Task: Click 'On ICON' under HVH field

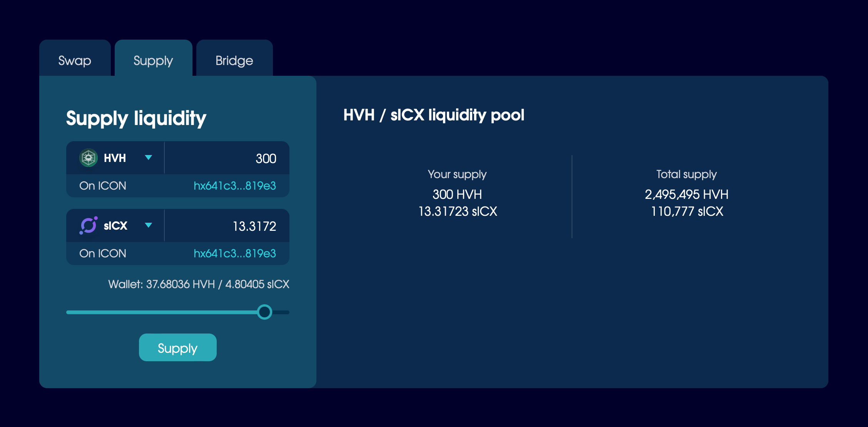Action: (x=103, y=186)
